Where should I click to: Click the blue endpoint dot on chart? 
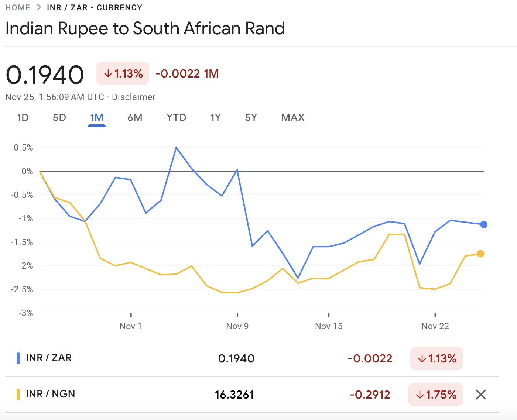tap(483, 224)
